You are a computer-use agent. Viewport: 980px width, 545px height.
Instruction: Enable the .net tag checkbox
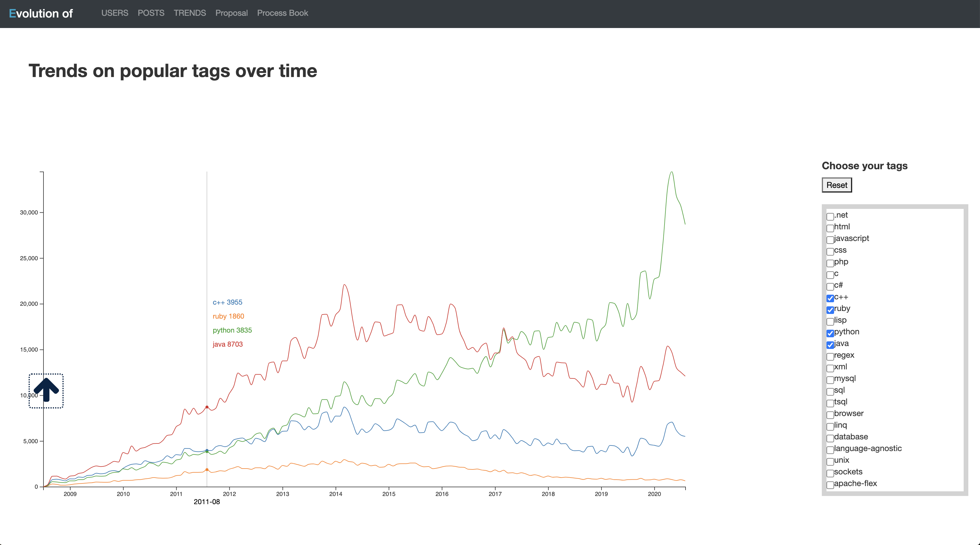tap(830, 217)
